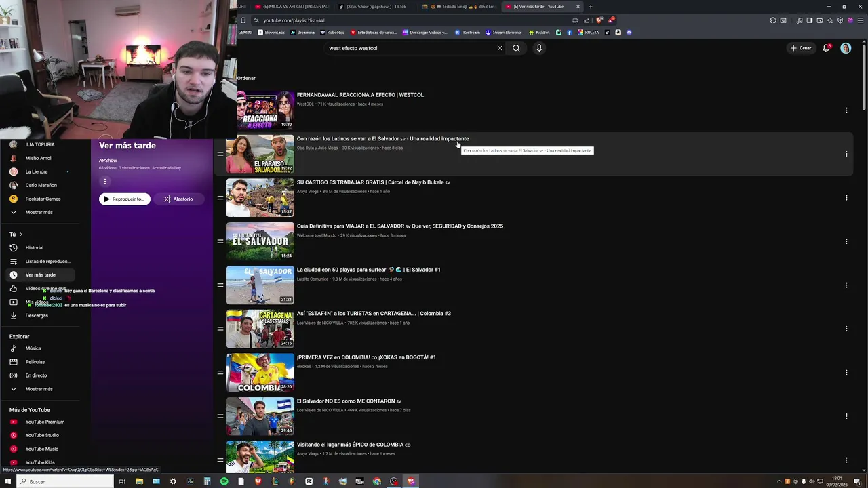Click the KickBot bookmark
Image resolution: width=868 pixels, height=488 pixels.
click(x=539, y=33)
